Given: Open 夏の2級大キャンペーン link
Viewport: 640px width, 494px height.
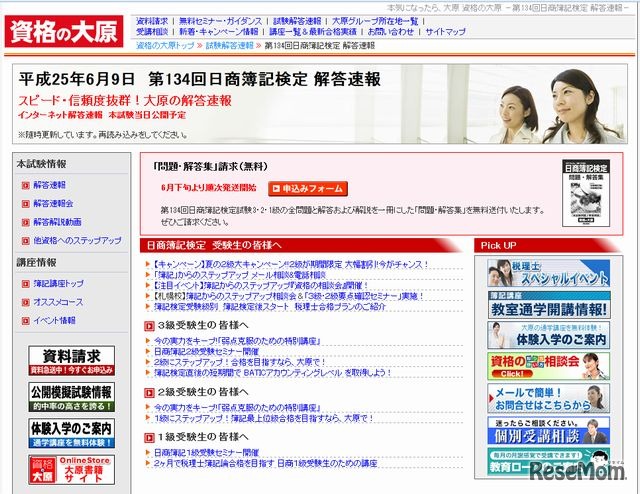Looking at the screenshot, I should [290, 264].
